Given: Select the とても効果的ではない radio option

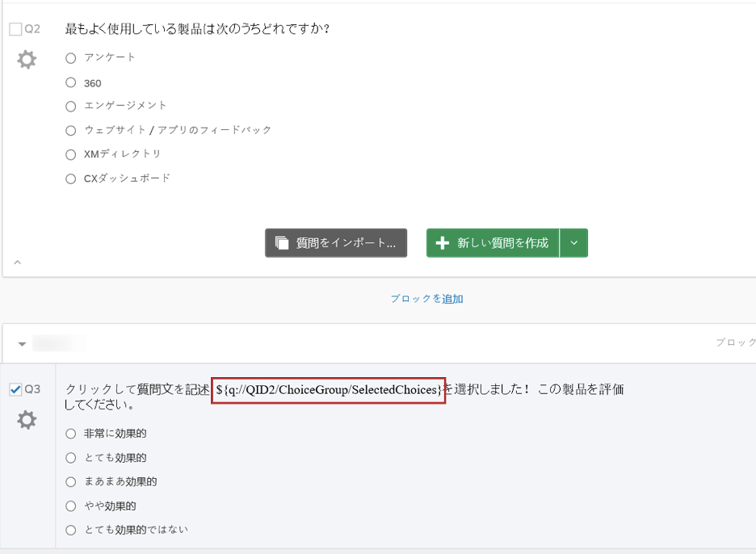Looking at the screenshot, I should [71, 530].
